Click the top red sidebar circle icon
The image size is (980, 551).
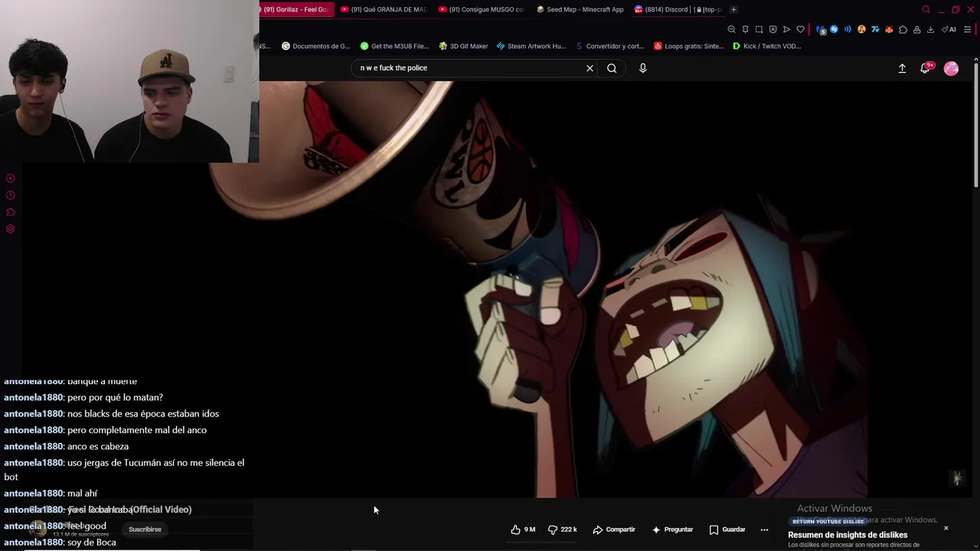tap(10, 178)
